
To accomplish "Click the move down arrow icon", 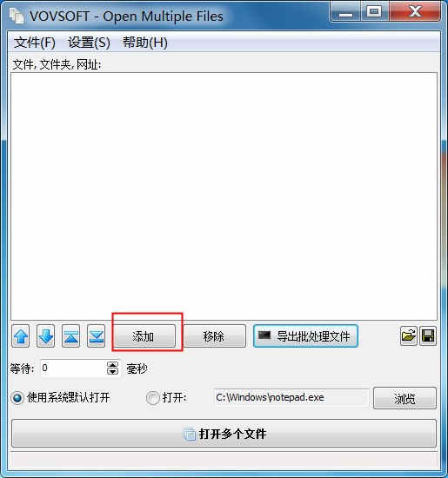I will (x=46, y=336).
